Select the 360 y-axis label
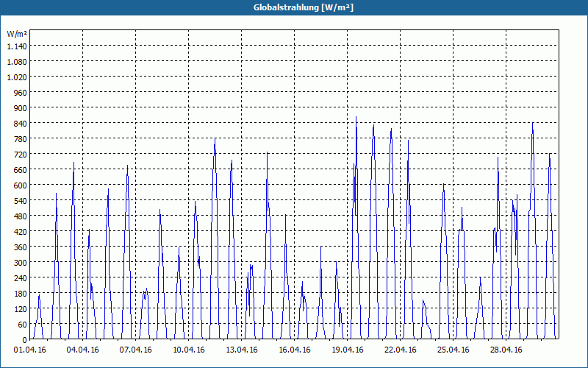This screenshot has width=588, height=368. 21,247
